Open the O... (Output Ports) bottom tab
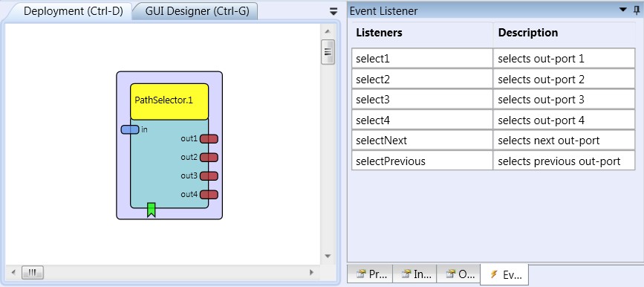The width and height of the screenshot is (644, 287). pyautogui.click(x=459, y=274)
